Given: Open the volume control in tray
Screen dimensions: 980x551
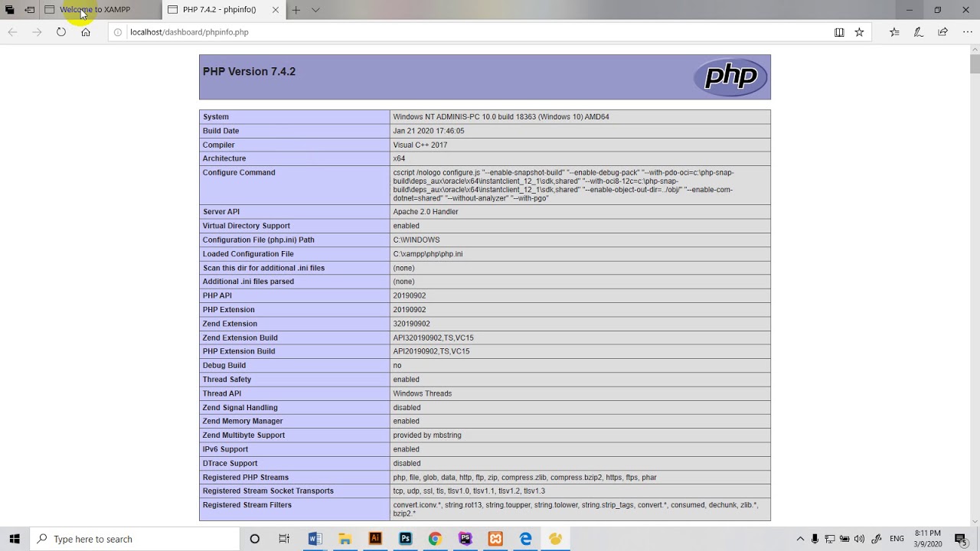Looking at the screenshot, I should 859,539.
